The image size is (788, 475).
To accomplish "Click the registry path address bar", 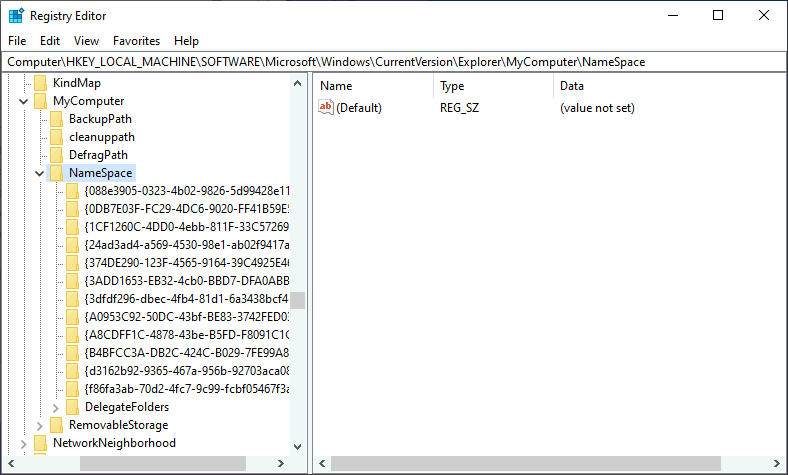I will [394, 62].
